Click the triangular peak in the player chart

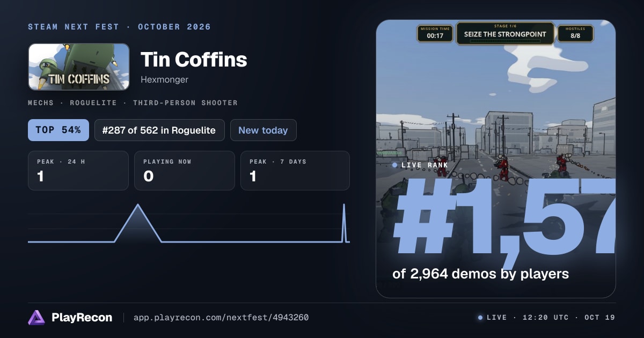pos(138,223)
